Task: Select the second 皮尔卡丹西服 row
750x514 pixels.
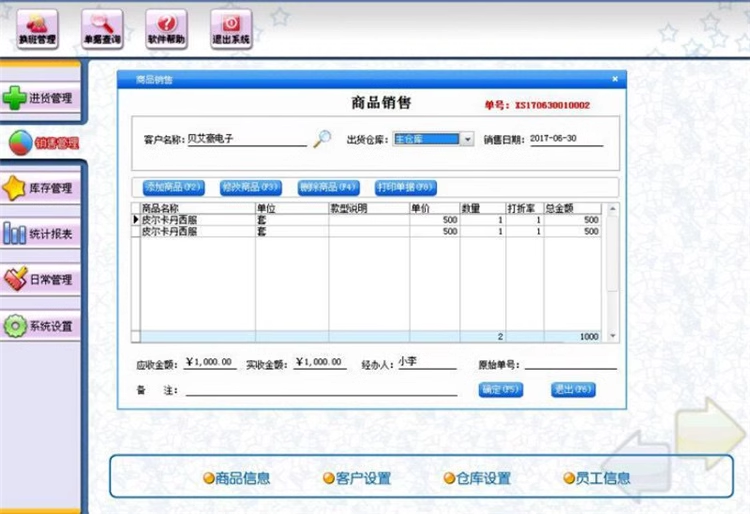Action: coord(366,231)
